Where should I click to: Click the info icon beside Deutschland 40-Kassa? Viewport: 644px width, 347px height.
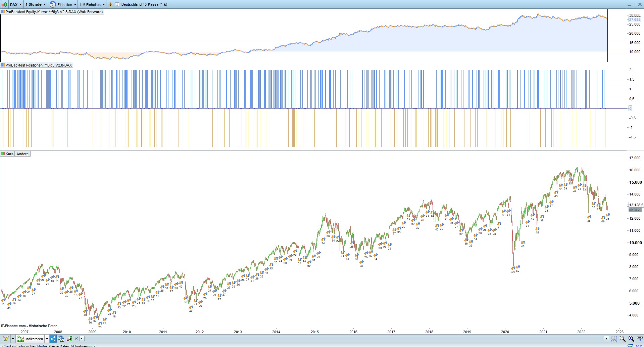coord(117,4)
